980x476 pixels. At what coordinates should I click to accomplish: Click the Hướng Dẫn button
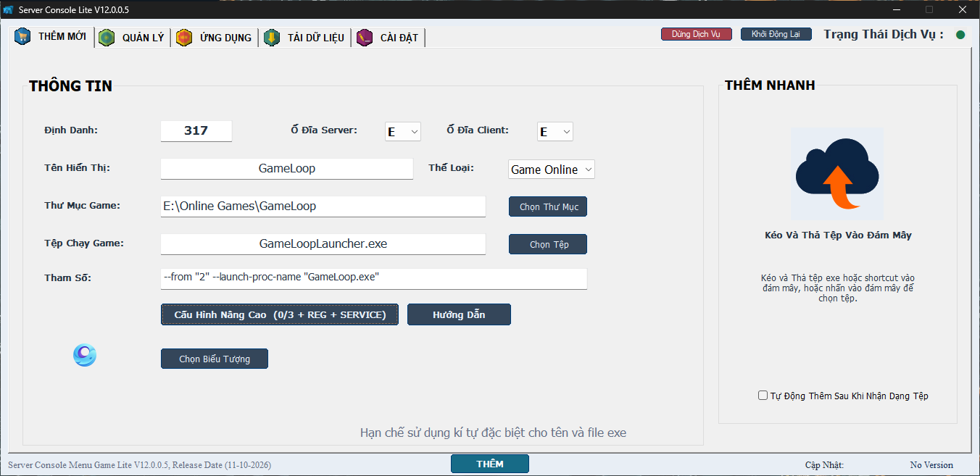pyautogui.click(x=459, y=314)
